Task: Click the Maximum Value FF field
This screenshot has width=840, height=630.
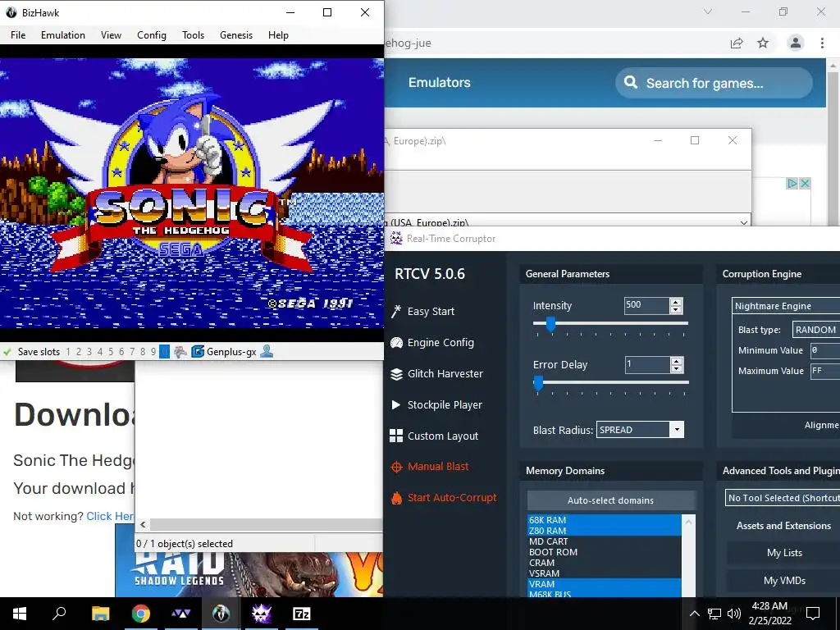Action: pyautogui.click(x=825, y=371)
